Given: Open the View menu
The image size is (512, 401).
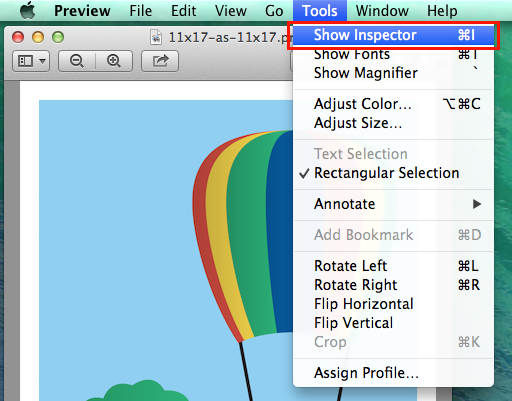Looking at the screenshot, I should (231, 11).
